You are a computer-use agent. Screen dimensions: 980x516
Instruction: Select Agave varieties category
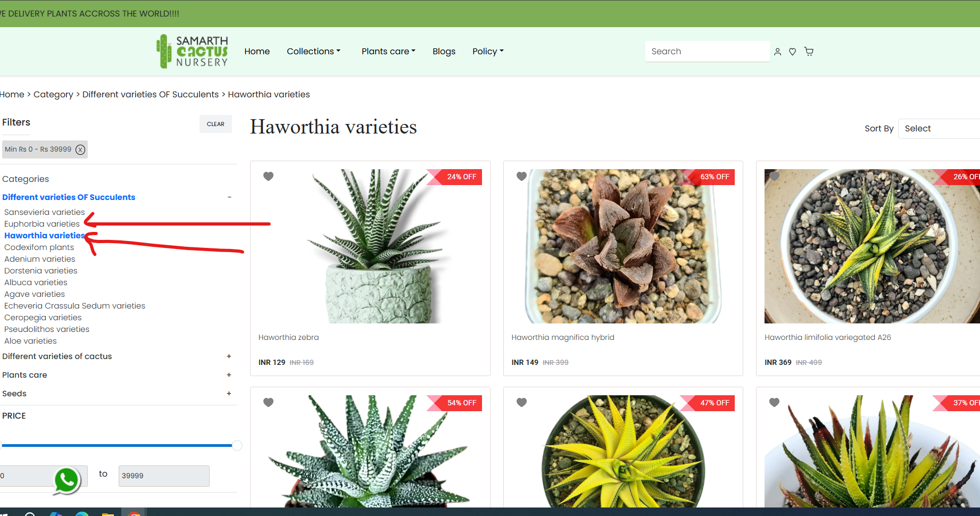[x=35, y=294]
